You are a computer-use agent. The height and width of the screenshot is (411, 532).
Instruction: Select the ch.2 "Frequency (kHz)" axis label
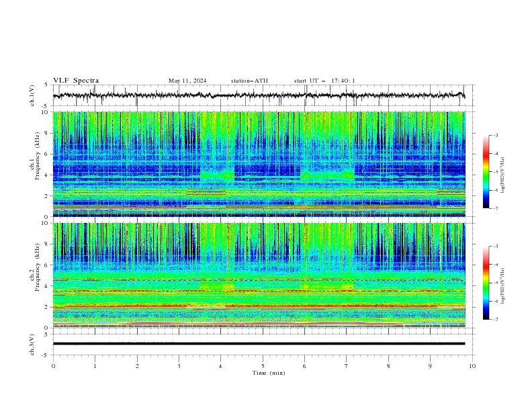38,267
